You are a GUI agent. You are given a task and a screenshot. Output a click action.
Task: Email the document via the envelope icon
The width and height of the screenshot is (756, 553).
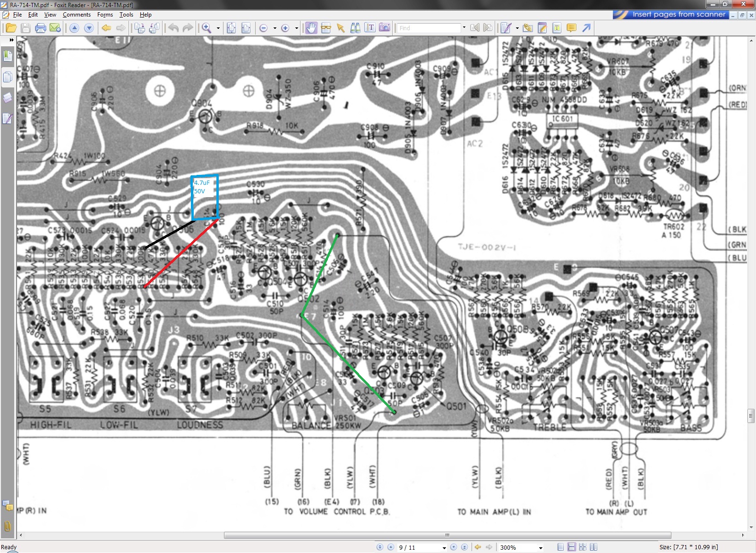[55, 28]
